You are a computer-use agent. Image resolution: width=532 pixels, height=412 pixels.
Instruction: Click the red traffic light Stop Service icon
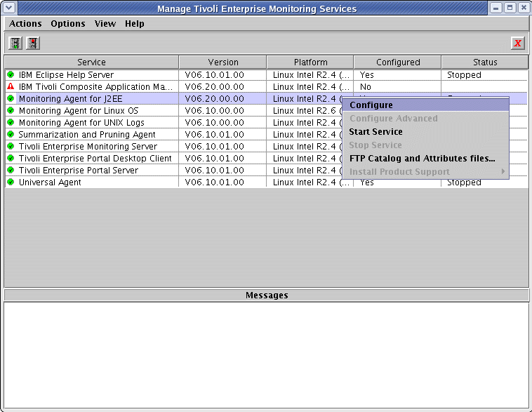[x=32, y=44]
